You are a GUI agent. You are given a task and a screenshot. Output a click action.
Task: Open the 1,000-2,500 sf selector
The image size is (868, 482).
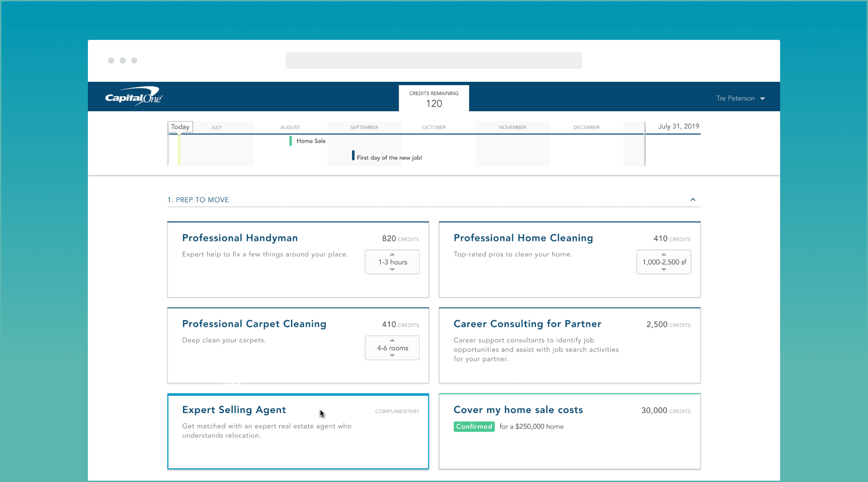pyautogui.click(x=664, y=262)
